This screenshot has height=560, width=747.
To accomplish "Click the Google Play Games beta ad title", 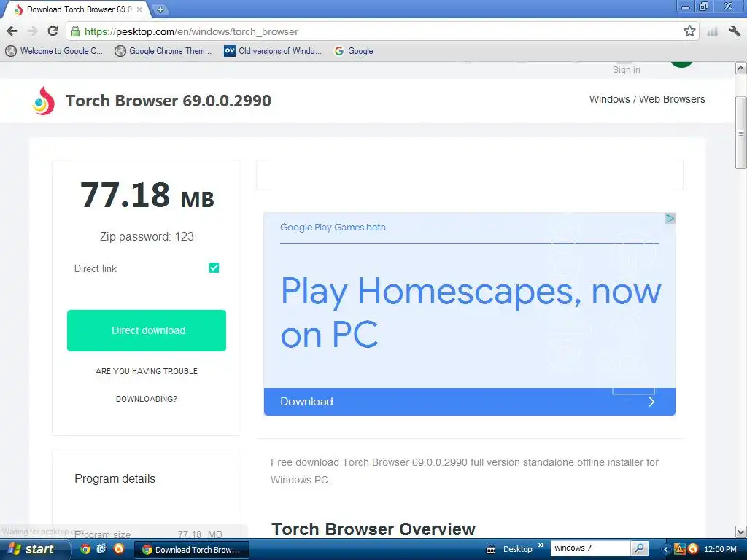I will (x=333, y=227).
